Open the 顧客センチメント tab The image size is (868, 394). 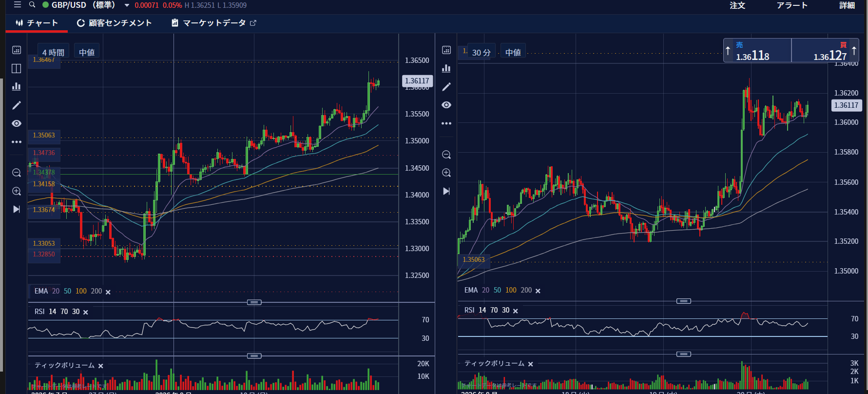click(x=115, y=23)
